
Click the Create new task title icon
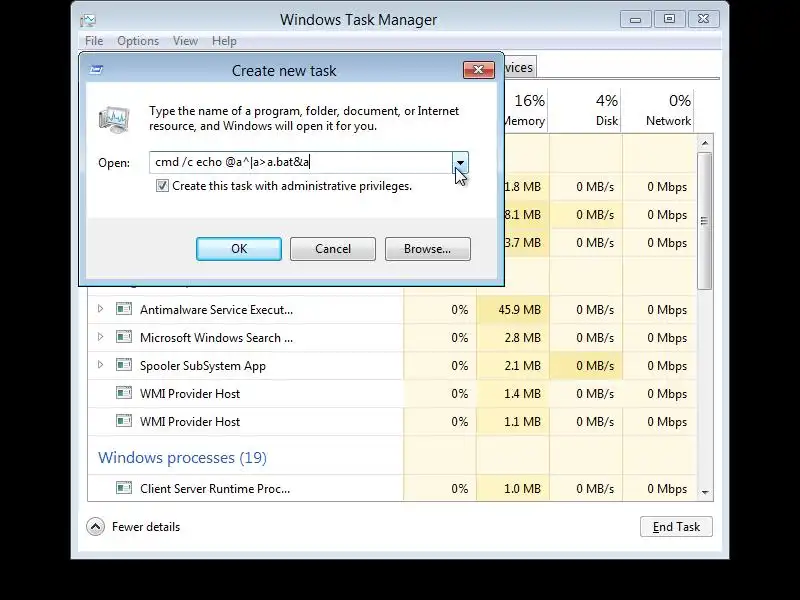96,70
